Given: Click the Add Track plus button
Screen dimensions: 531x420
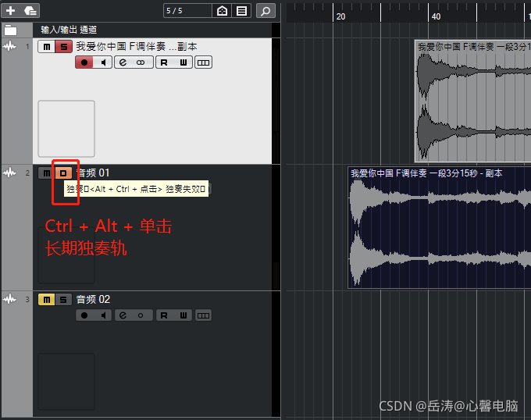Looking at the screenshot, I should click(x=10, y=11).
